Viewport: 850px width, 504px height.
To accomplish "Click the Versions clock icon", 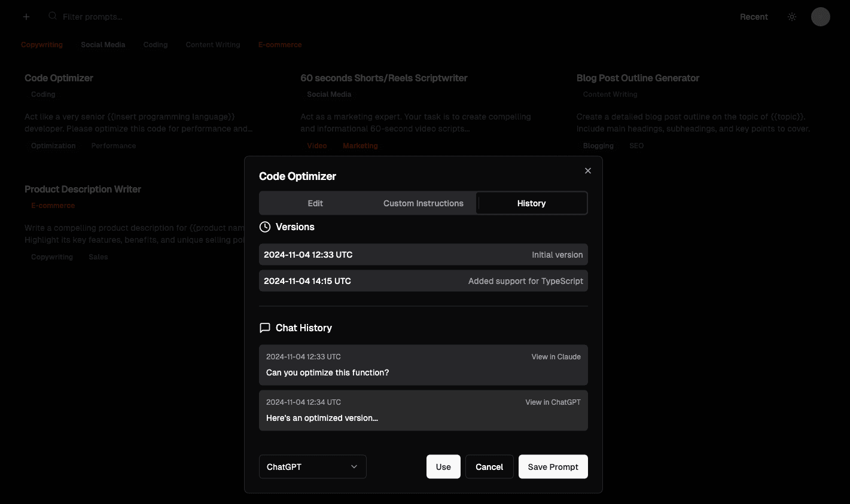I will (x=265, y=227).
